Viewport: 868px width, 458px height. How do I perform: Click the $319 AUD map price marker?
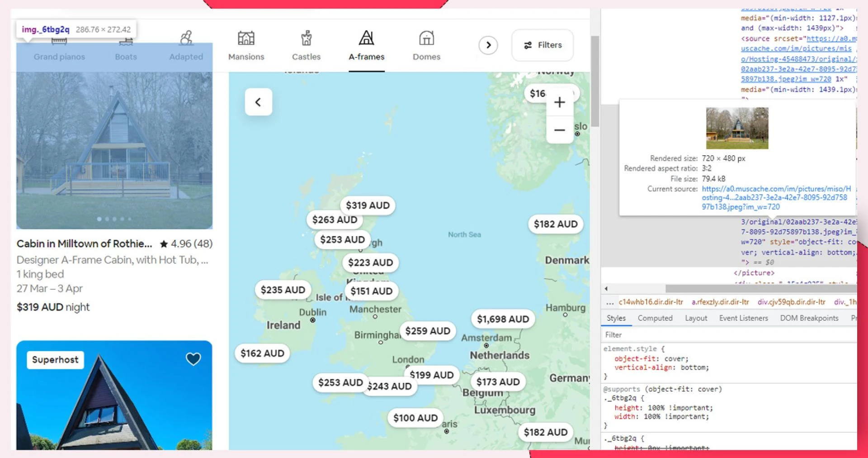point(368,205)
